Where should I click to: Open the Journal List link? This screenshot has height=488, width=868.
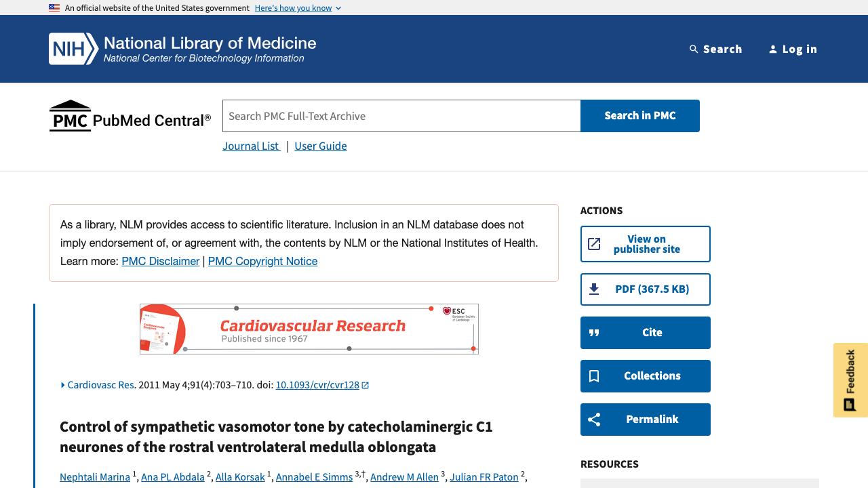251,146
